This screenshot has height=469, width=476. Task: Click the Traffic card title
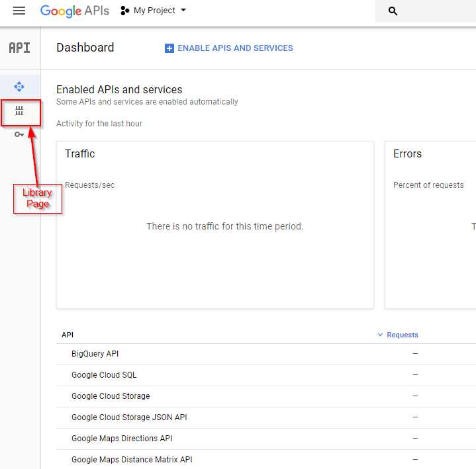click(x=80, y=154)
